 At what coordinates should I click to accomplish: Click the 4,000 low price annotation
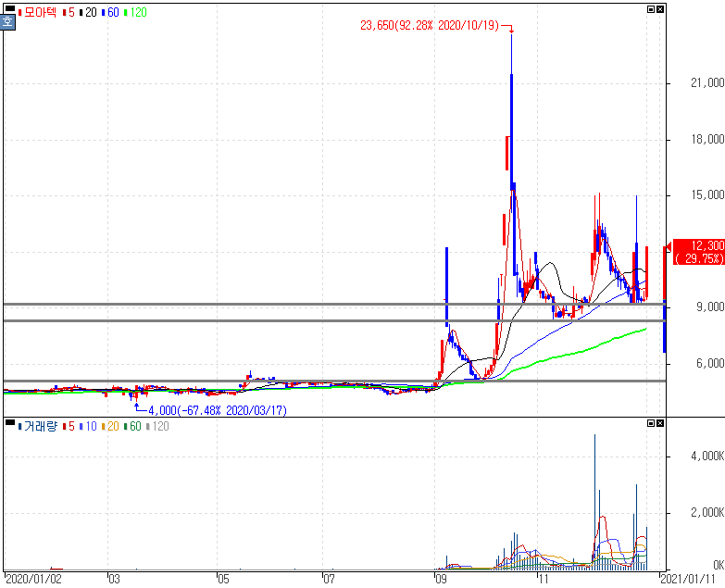(218, 410)
